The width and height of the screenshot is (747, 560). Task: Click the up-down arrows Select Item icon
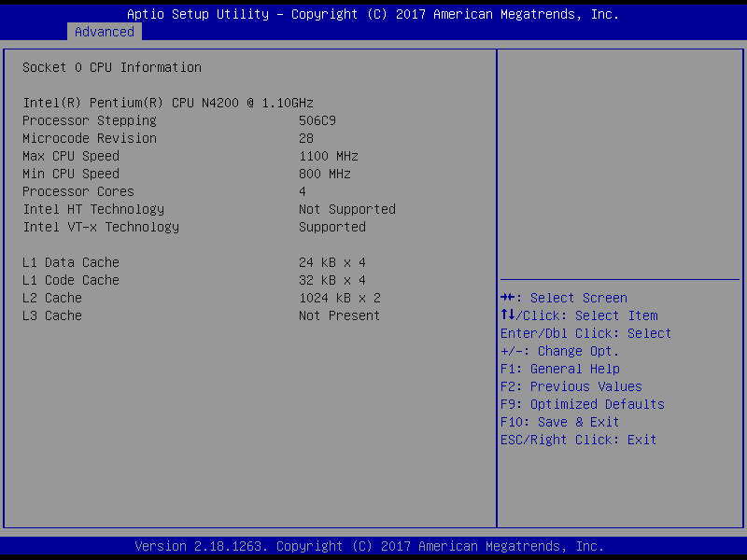[x=507, y=315]
